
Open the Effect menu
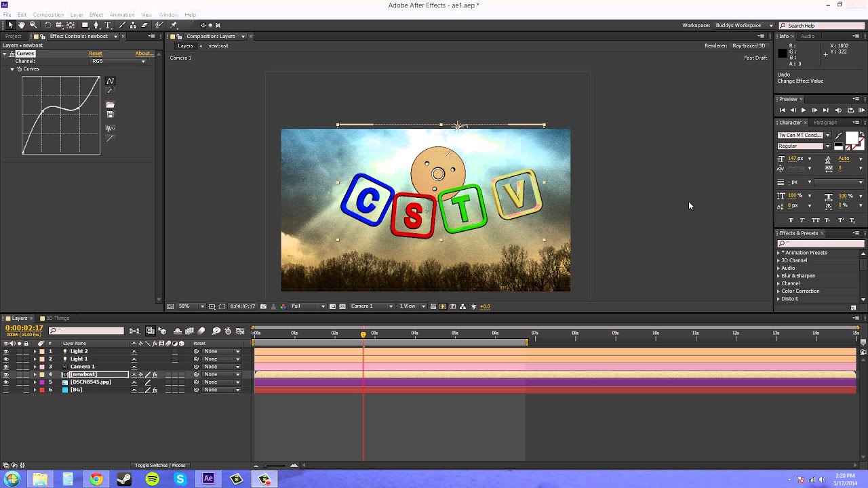tap(96, 15)
